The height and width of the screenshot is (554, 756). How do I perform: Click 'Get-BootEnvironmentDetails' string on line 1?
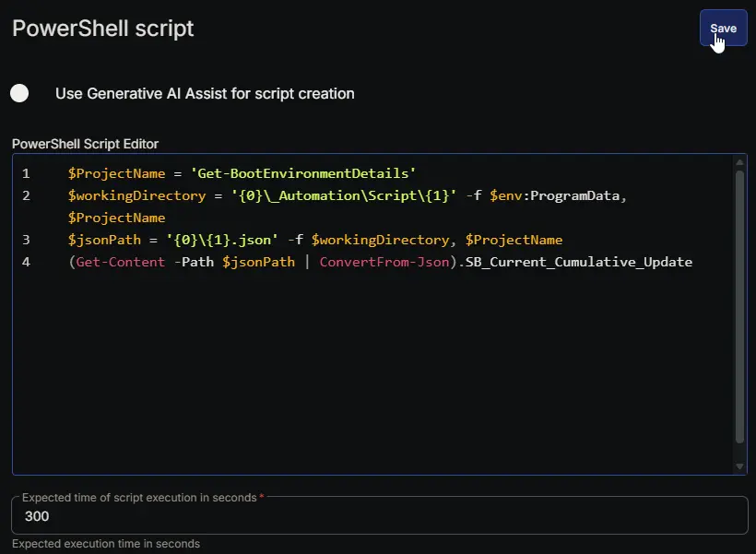pos(303,173)
